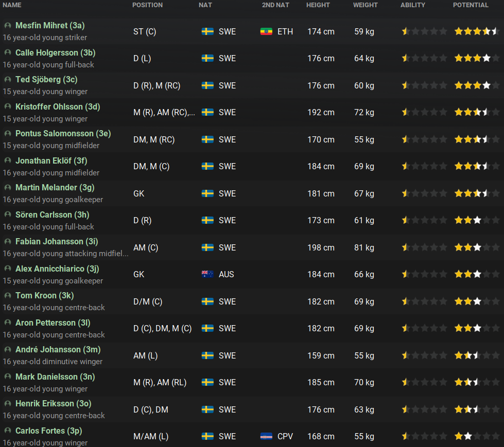Sort by the 2ND NAT column header

tap(275, 5)
